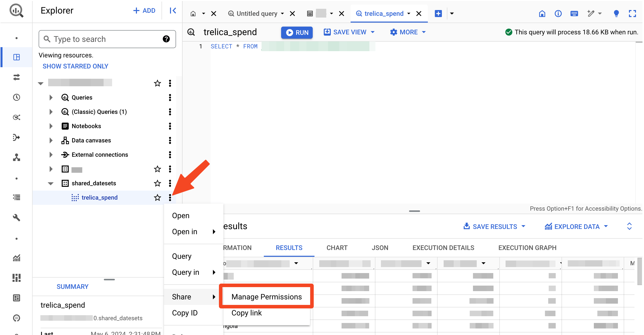
Task: Open the Capacity management sidebar icon
Action: pyautogui.click(x=17, y=278)
